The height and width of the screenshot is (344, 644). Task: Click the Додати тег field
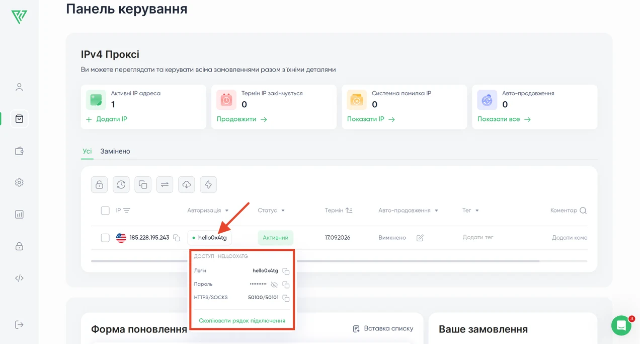478,238
